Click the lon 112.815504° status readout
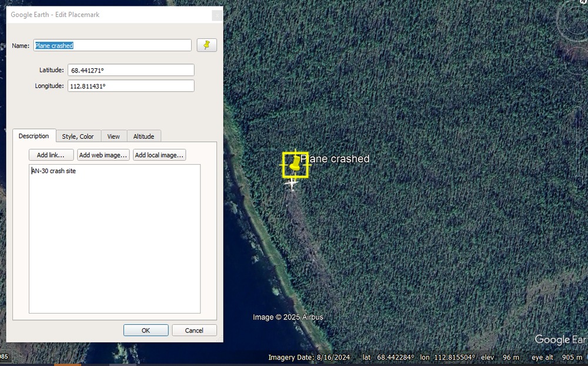 tap(447, 357)
